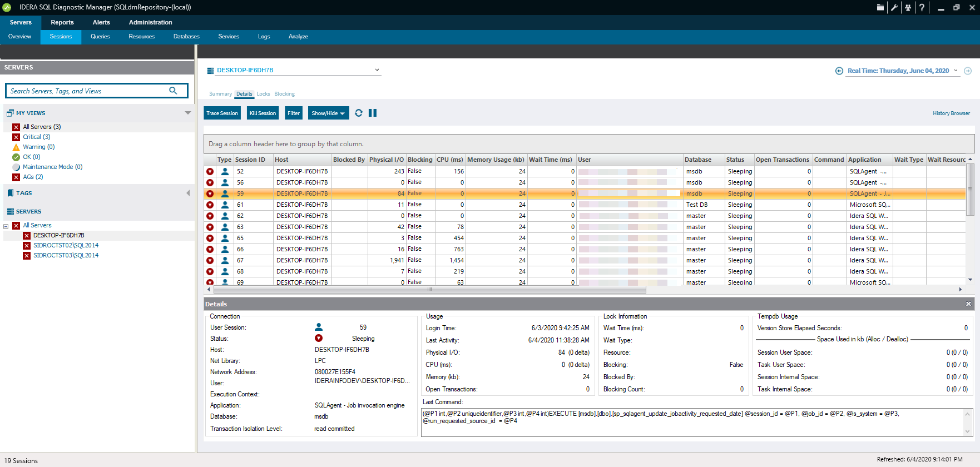The image size is (980, 467).
Task: Open the Queries tab
Action: (x=100, y=37)
